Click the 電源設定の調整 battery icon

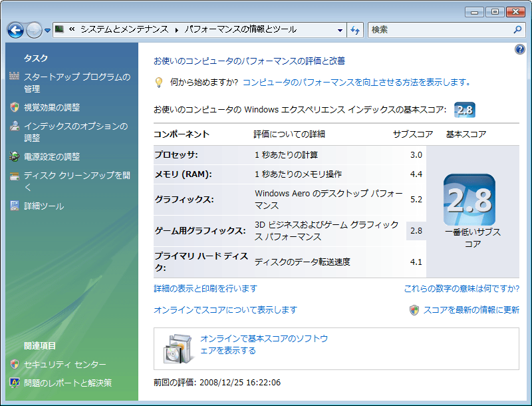(15, 157)
